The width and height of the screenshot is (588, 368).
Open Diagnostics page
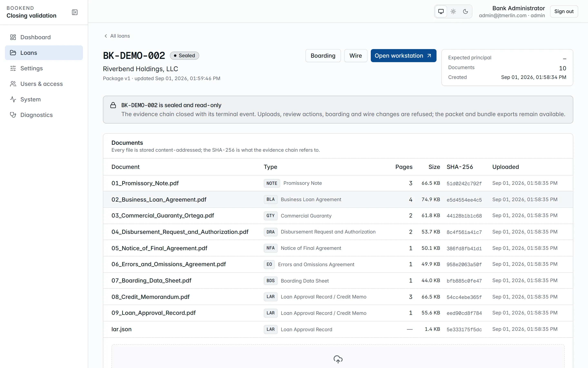[x=44, y=115]
